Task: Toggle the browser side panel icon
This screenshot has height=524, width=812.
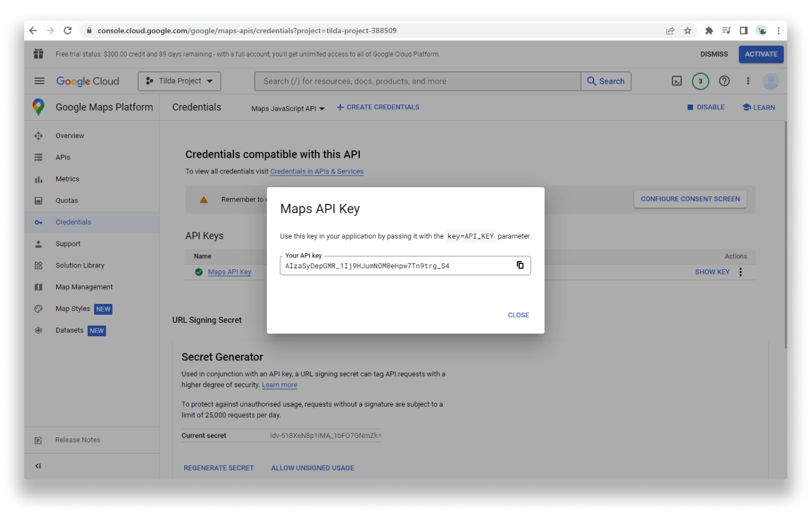Action: [743, 31]
